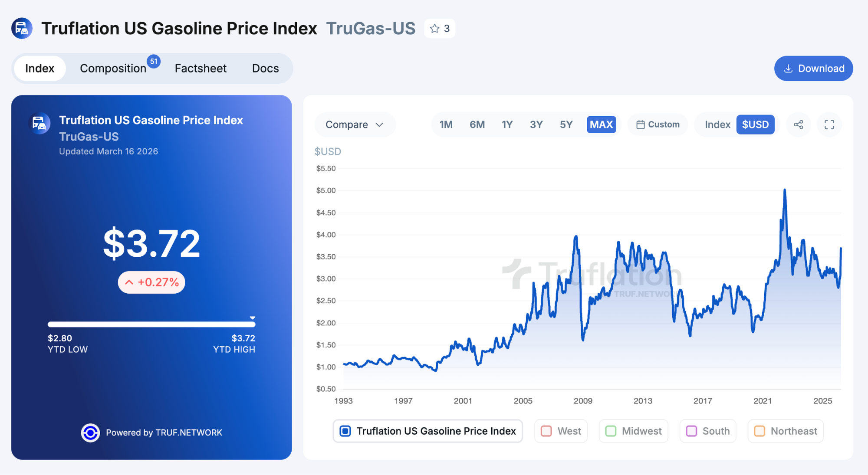Viewport: 868px width, 475px height.
Task: Click the gasoline icon inside the blue card
Action: 39,124
